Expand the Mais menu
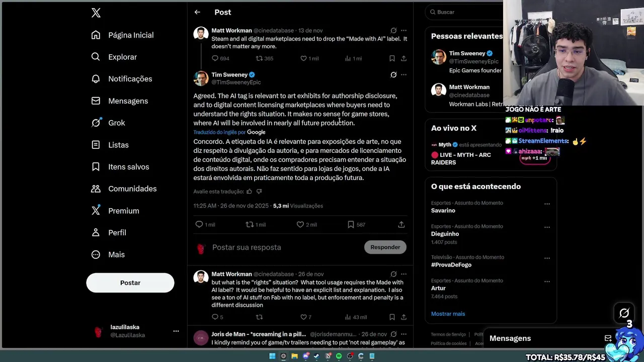644x362 pixels. [108, 254]
